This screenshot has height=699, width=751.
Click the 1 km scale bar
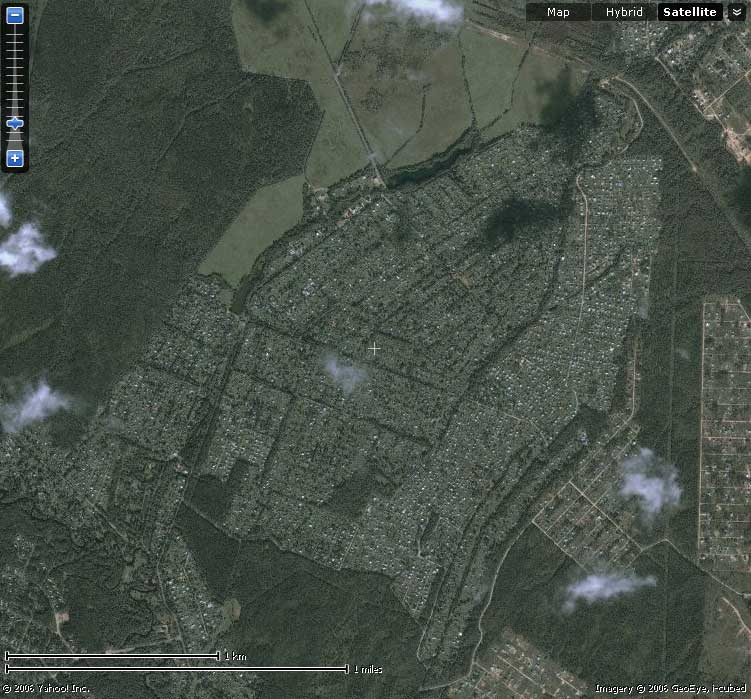click(112, 656)
